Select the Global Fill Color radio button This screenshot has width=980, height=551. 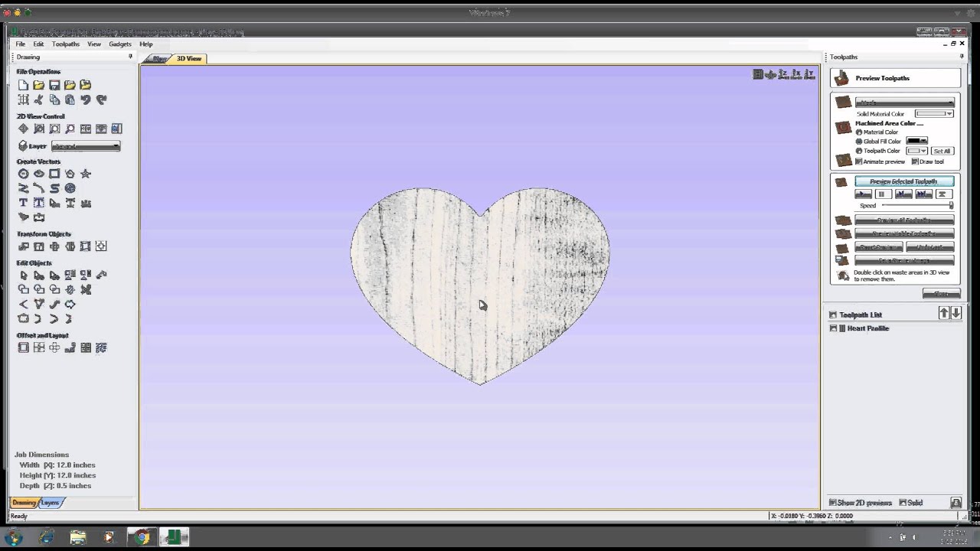pyautogui.click(x=859, y=142)
